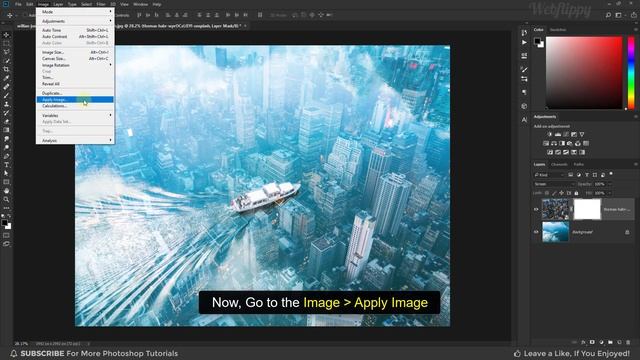
Task: Select the Rectangular Marquee tool
Action: [6, 44]
